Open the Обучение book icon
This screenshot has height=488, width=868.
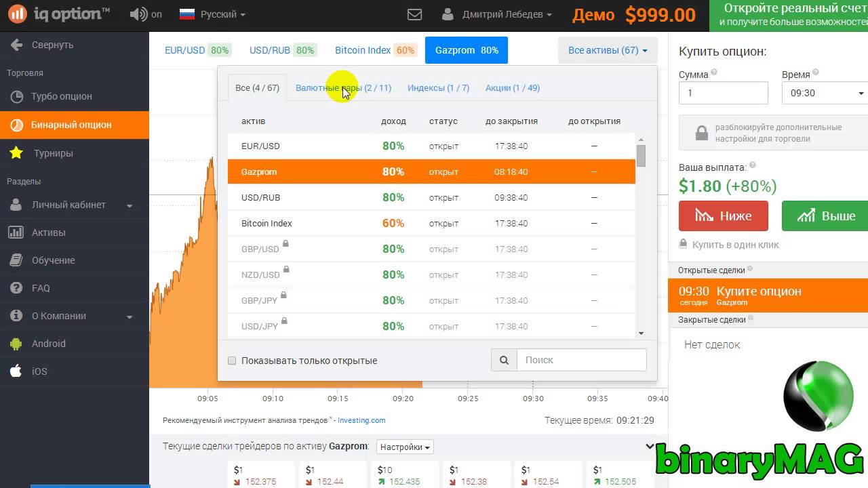16,260
